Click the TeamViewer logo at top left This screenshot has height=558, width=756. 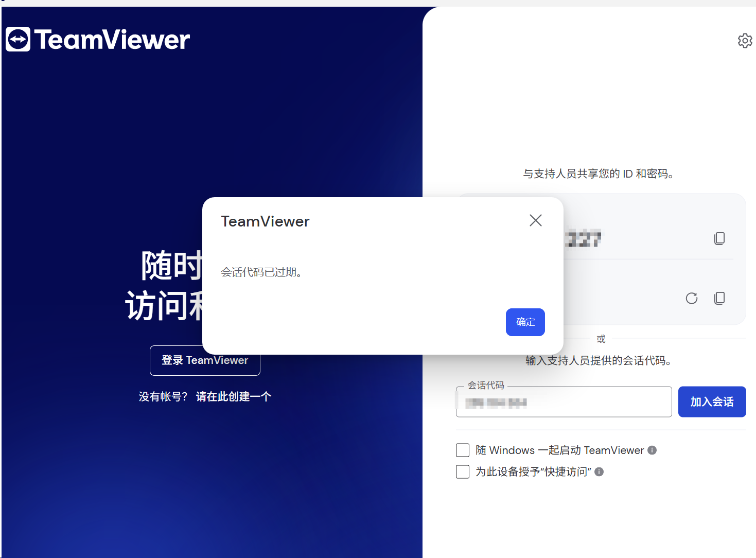[x=98, y=39]
